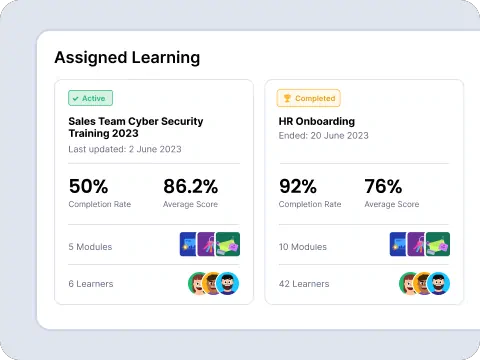Select green module thumbnail in HR Onboarding card
This screenshot has height=360, width=480.
(x=438, y=244)
